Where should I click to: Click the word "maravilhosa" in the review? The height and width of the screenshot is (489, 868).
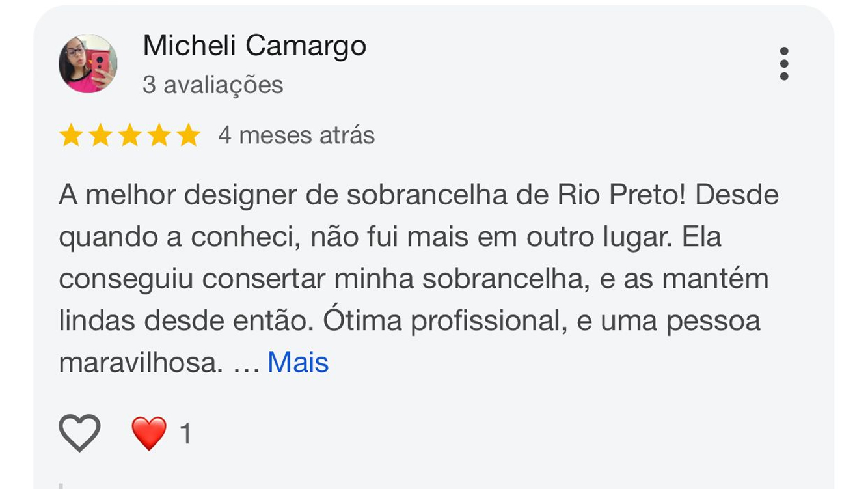coord(137,363)
